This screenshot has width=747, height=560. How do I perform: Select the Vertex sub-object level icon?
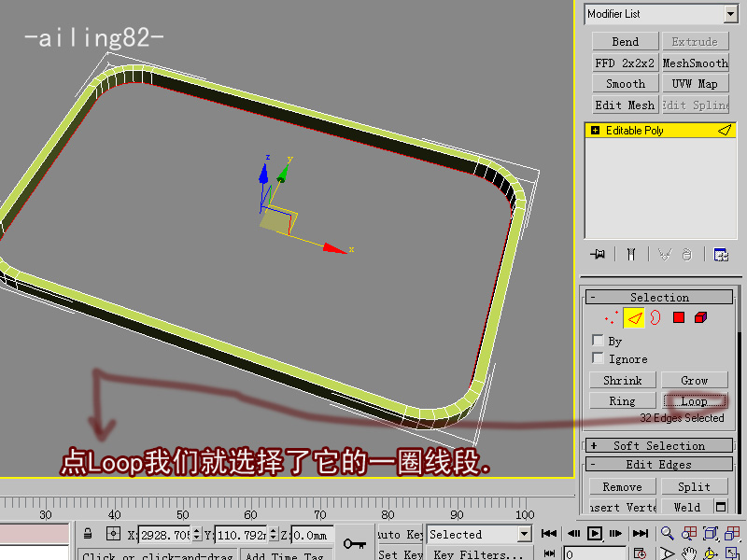pyautogui.click(x=612, y=318)
